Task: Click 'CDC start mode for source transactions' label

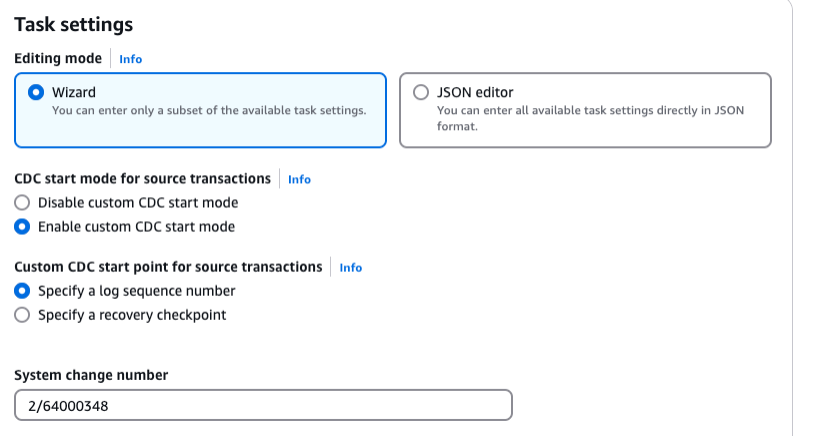Action: [142, 179]
